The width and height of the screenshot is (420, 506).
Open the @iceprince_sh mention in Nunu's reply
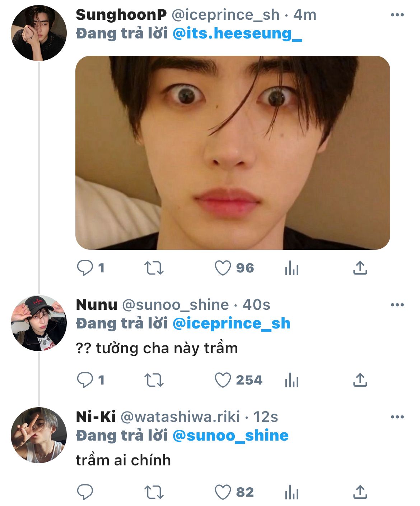(232, 324)
